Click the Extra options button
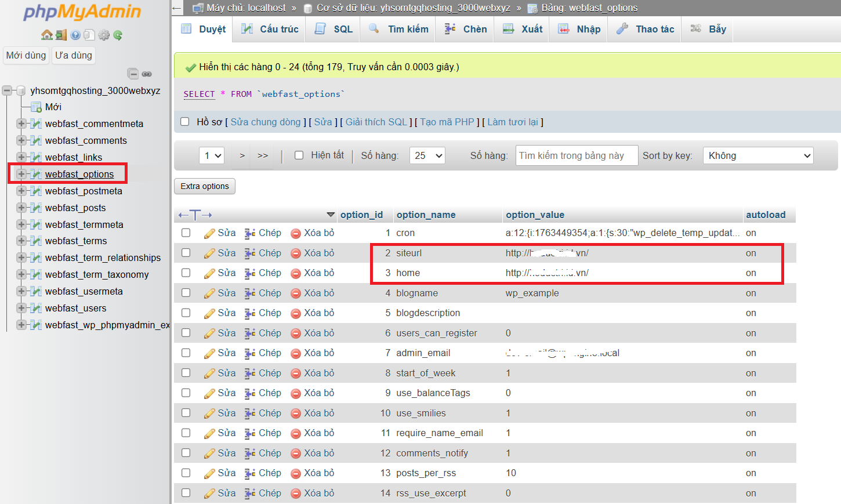The image size is (841, 504). pyautogui.click(x=205, y=186)
